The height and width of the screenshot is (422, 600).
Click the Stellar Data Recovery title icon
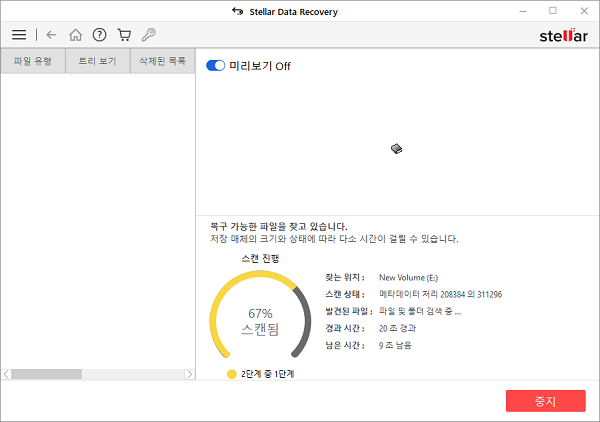click(x=238, y=11)
